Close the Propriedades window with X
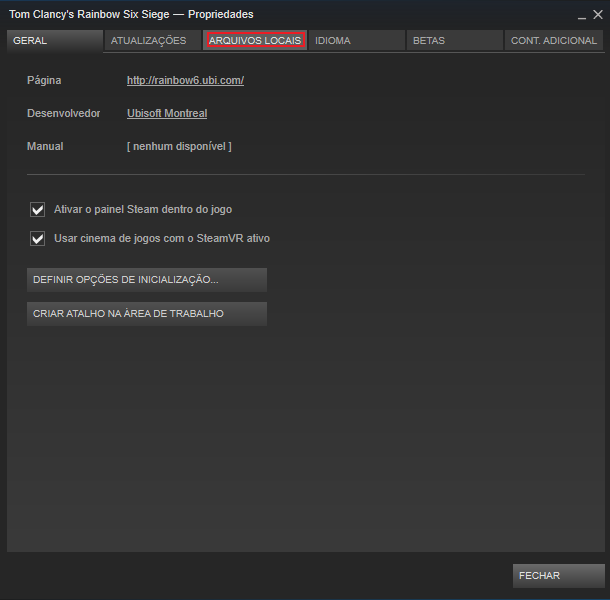This screenshot has width=610, height=600. [598, 14]
